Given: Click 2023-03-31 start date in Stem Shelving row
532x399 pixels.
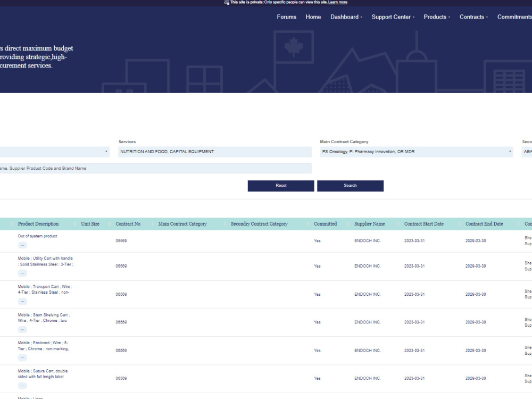Looking at the screenshot, I should 414,322.
